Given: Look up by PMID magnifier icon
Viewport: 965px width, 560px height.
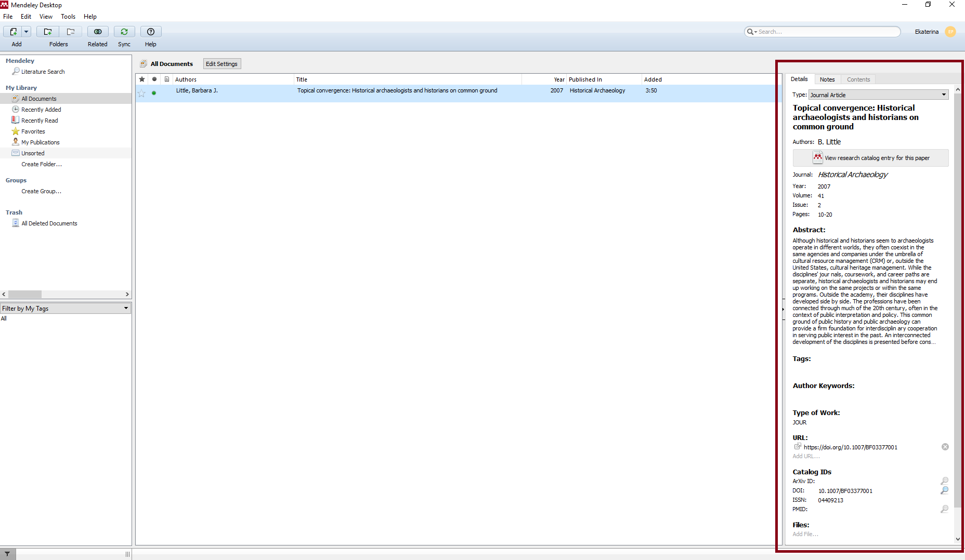Looking at the screenshot, I should point(944,509).
